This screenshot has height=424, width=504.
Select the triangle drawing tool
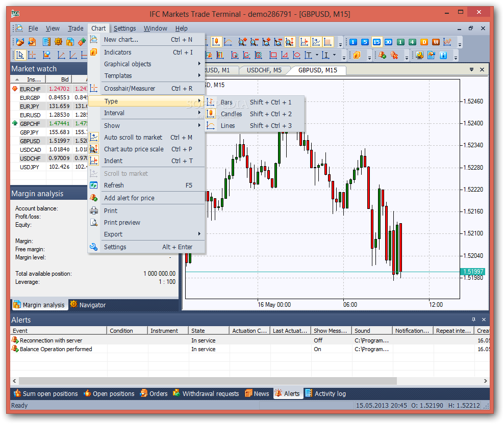285,55
